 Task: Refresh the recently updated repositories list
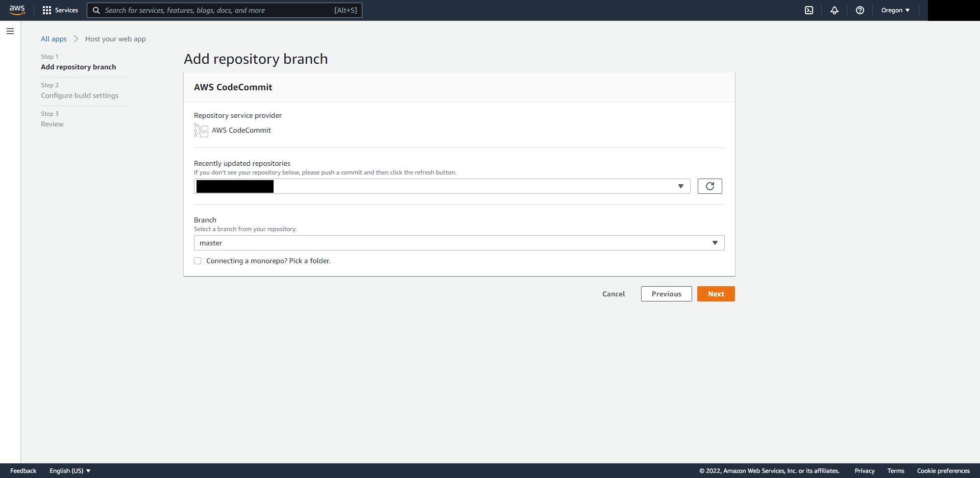pos(709,186)
